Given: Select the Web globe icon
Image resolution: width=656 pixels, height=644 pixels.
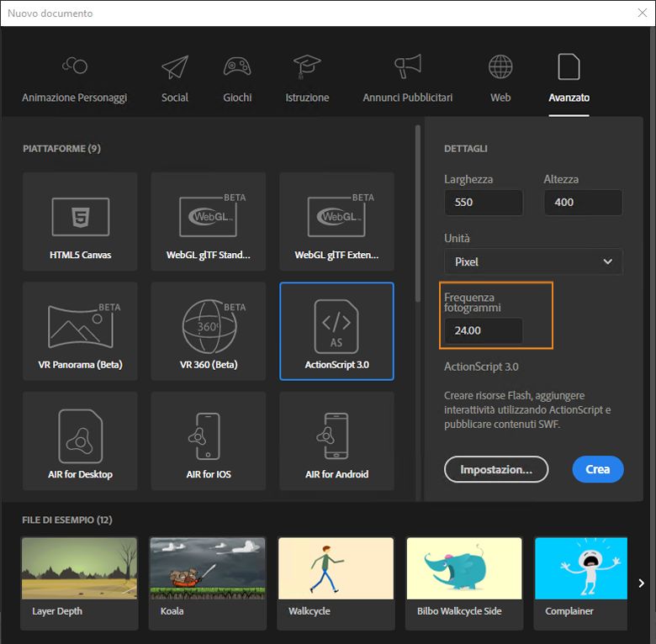Looking at the screenshot, I should pos(500,66).
